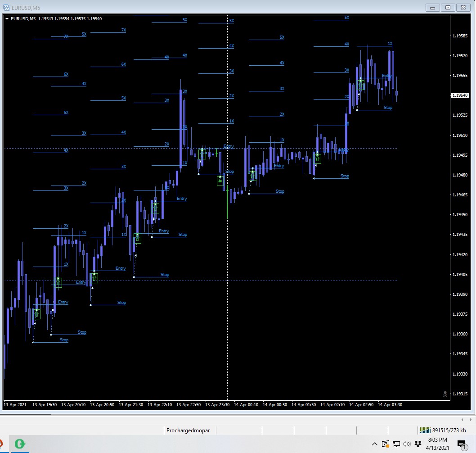Open the green app icon on the taskbar
Viewport: 476px width, 453px height.
tap(20, 444)
